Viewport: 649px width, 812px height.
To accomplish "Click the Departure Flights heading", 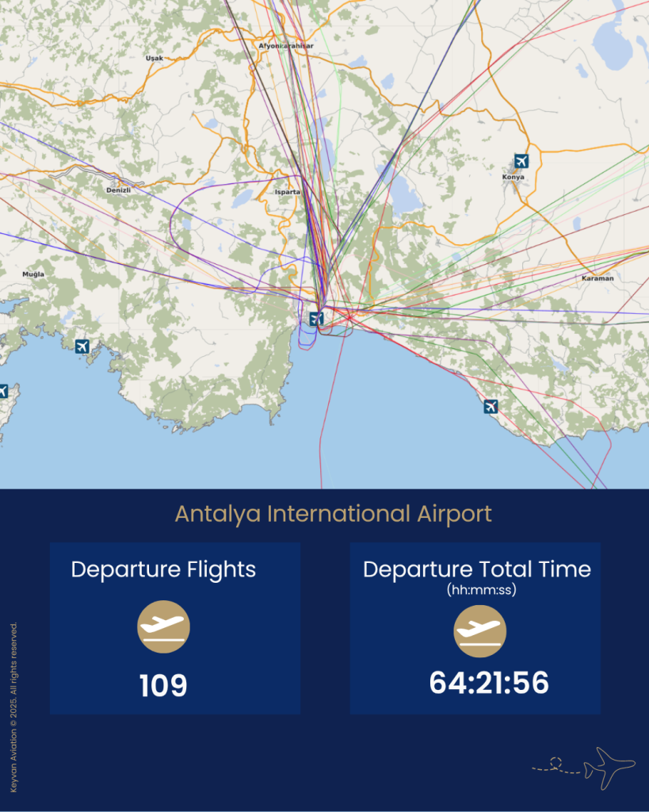I will pos(163,569).
